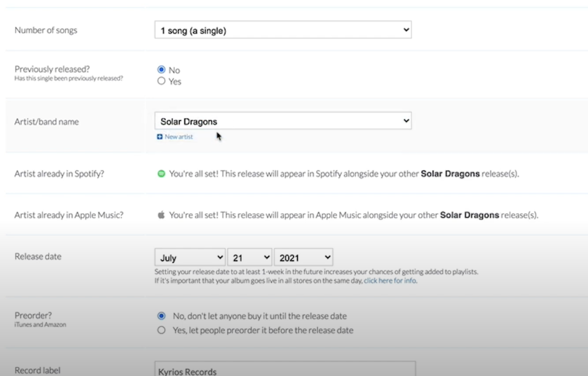Select No for Previously released

coord(161,70)
